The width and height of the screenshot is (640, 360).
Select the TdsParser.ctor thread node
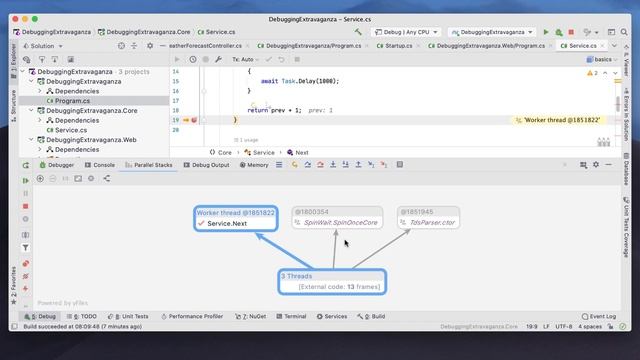click(428, 218)
